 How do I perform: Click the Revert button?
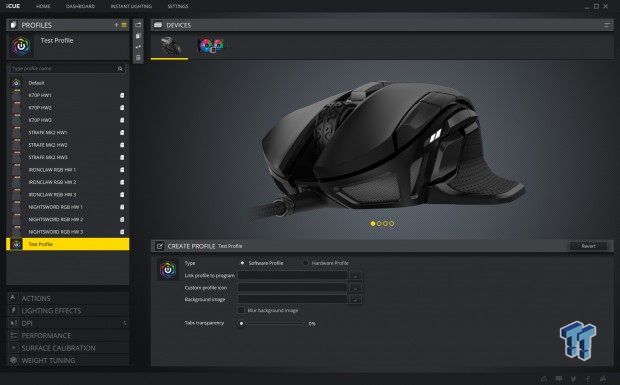click(588, 246)
